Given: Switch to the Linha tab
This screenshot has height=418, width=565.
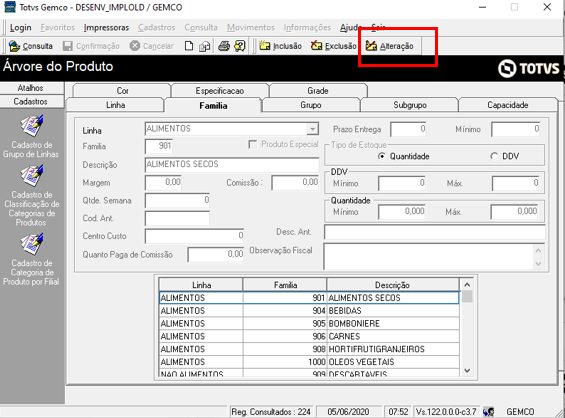Looking at the screenshot, I should point(115,105).
